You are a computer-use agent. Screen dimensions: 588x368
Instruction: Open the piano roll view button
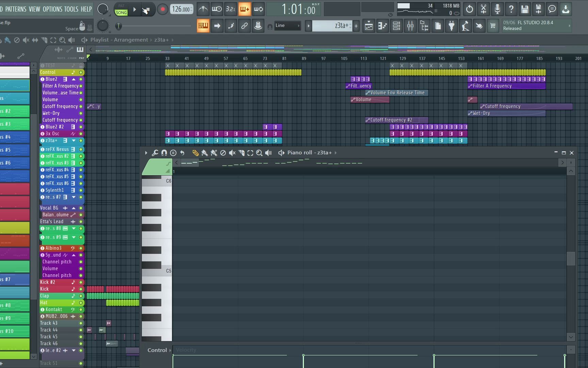[383, 26]
